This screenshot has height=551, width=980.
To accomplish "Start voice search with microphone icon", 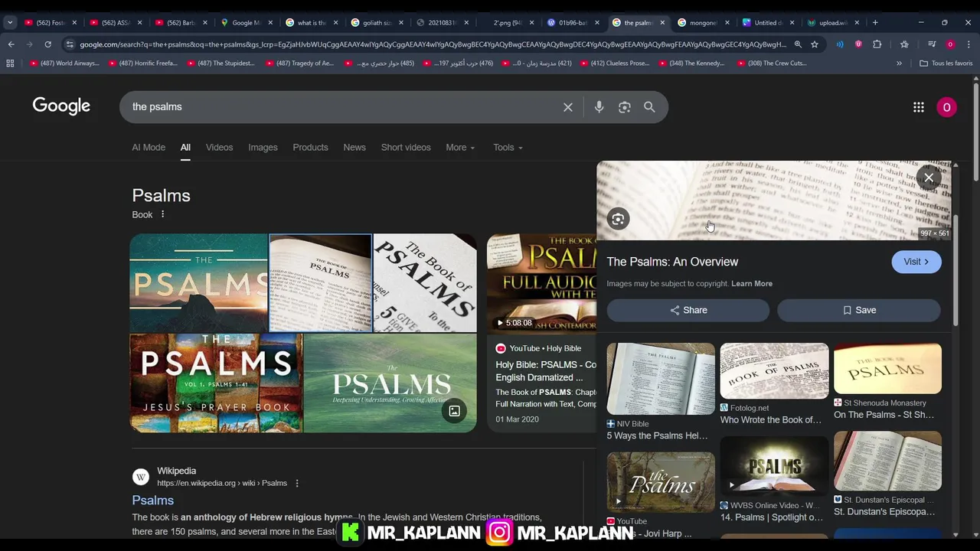I will [599, 107].
